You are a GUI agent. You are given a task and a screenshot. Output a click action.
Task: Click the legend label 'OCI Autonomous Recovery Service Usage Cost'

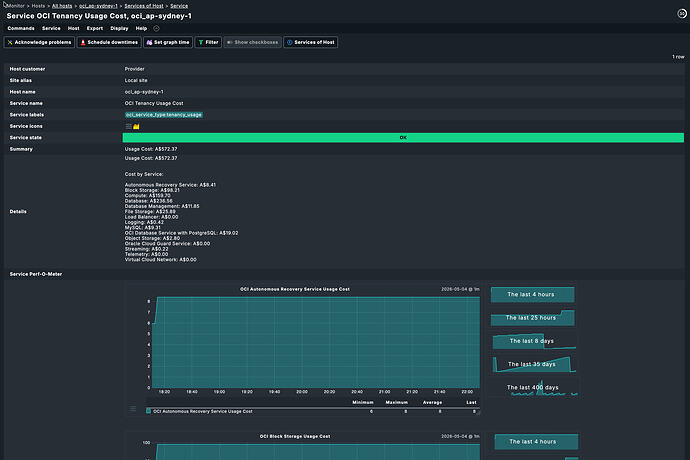pos(203,411)
